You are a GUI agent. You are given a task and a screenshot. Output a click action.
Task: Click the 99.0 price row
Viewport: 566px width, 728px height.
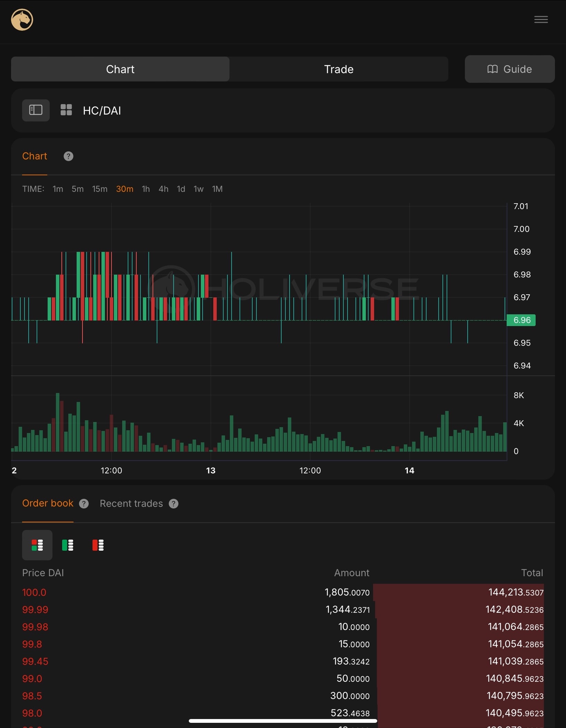283,679
